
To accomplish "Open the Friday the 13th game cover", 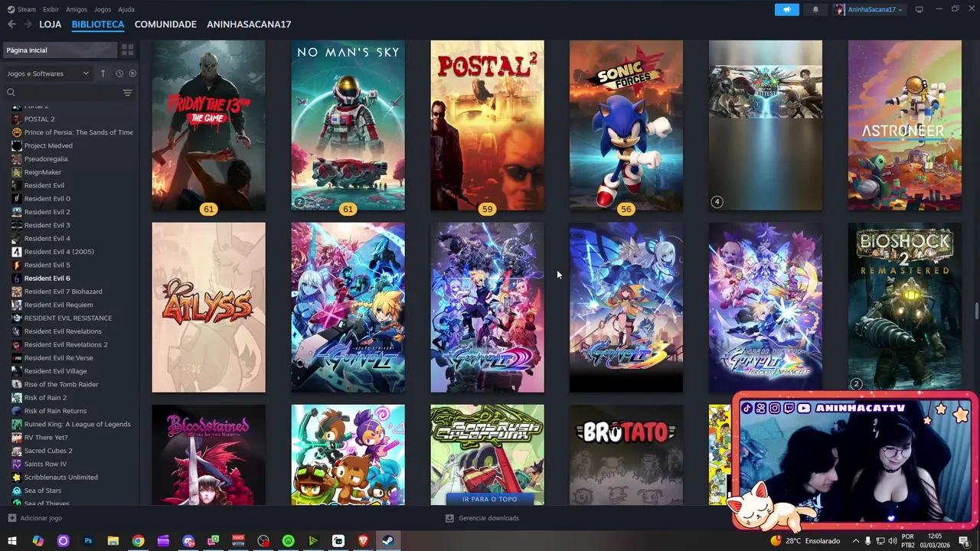I will click(208, 126).
